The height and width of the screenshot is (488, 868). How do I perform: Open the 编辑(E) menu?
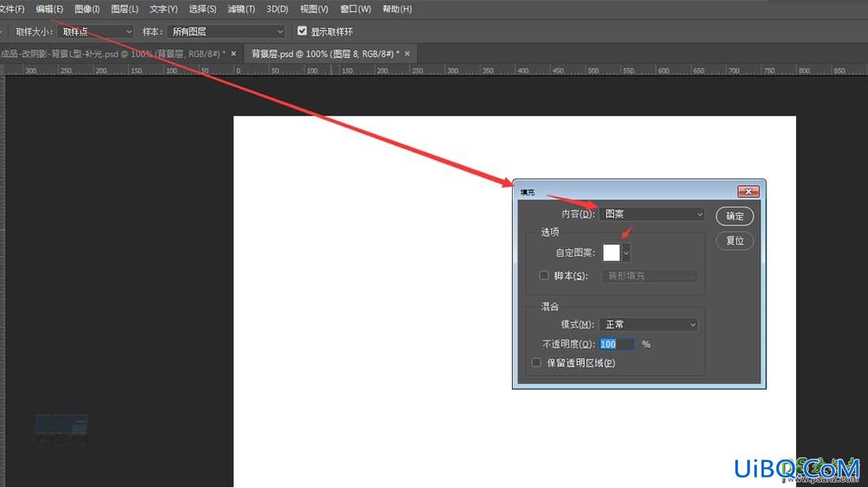coord(49,9)
